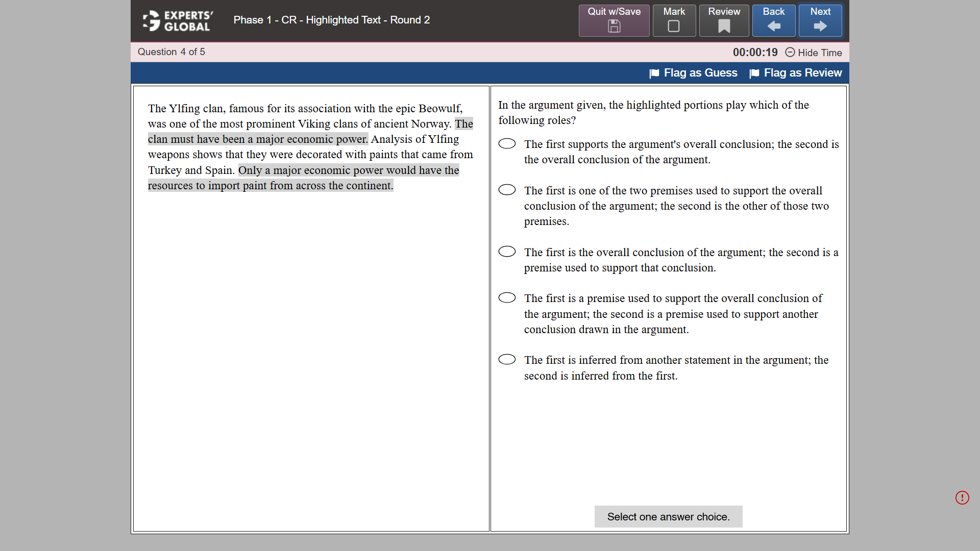Click the Mark checkbox icon in the toolbar
This screenshot has width=980, height=551.
674,27
